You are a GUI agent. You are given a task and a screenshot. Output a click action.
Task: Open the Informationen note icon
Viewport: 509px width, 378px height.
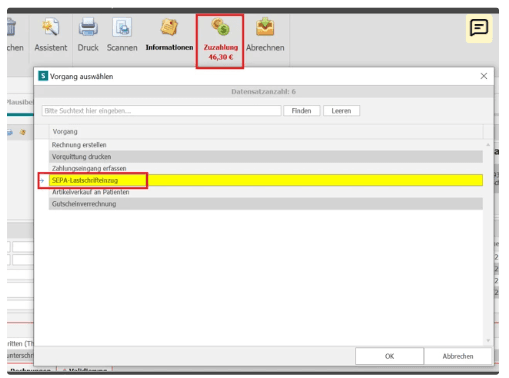point(169,27)
